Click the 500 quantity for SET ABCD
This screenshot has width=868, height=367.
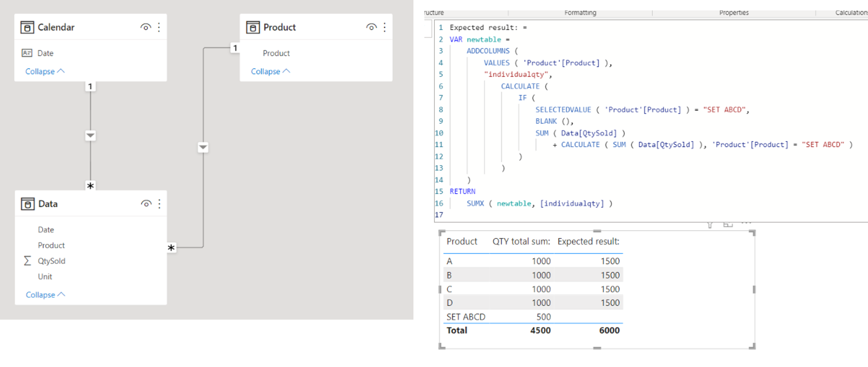coord(544,317)
